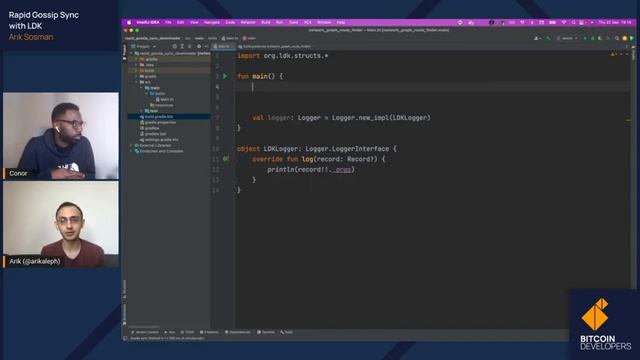Switch to the Main.kt editor tab

[222, 47]
